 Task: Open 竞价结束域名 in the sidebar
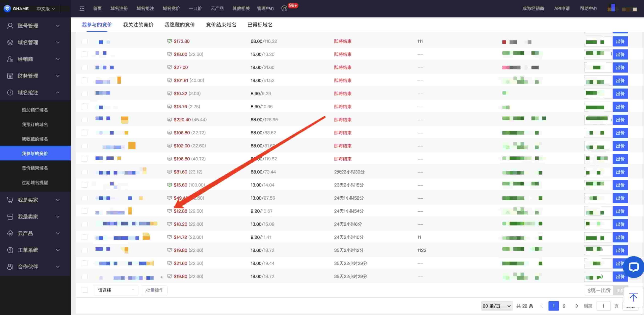click(x=35, y=168)
